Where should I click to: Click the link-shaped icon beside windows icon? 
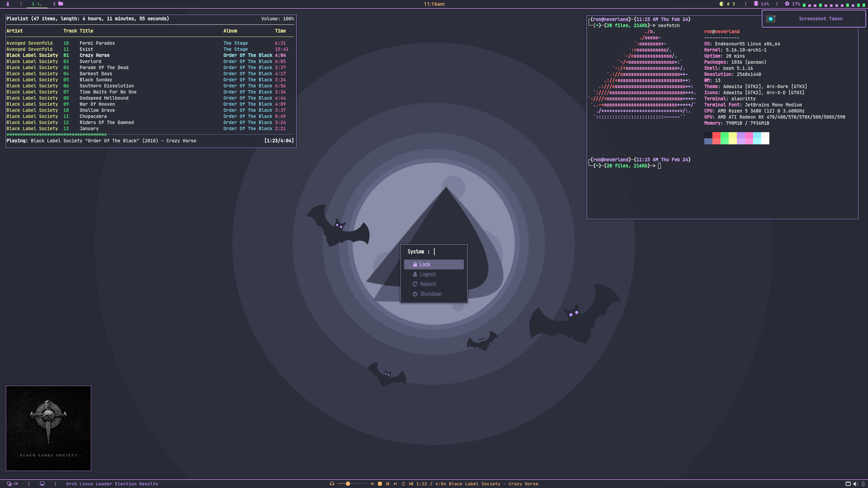pyautogui.click(x=16, y=484)
